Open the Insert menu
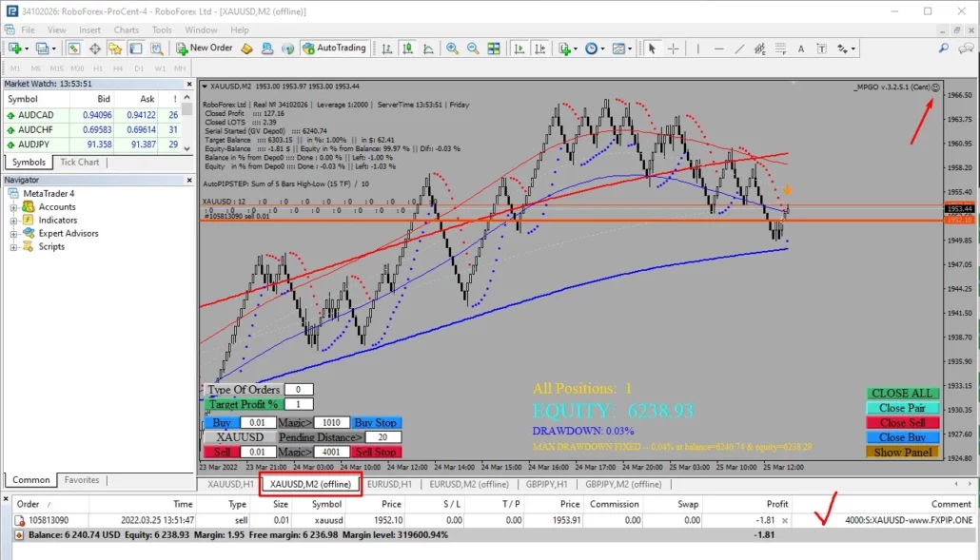The image size is (980, 560). [89, 30]
